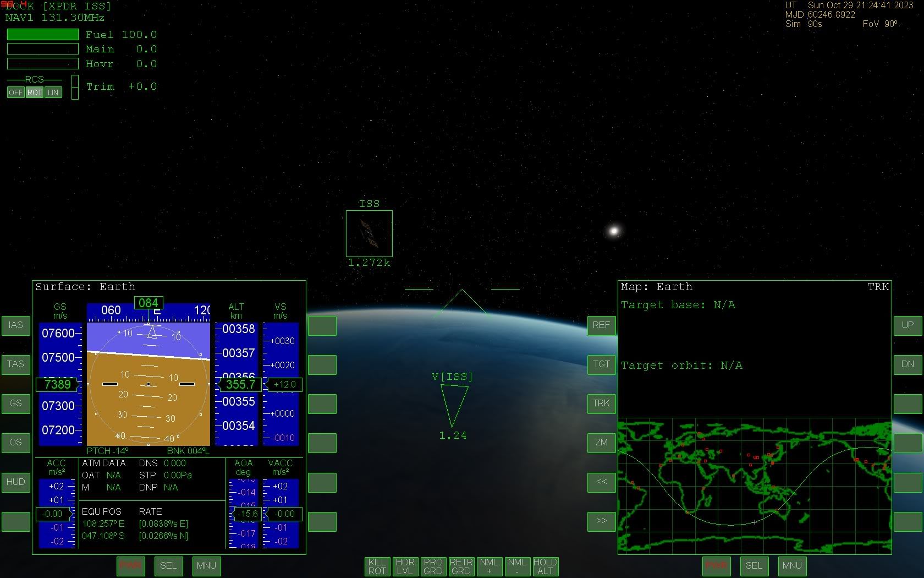Activate the HOR LVL level horizon mode
924x578 pixels.
coord(405,566)
